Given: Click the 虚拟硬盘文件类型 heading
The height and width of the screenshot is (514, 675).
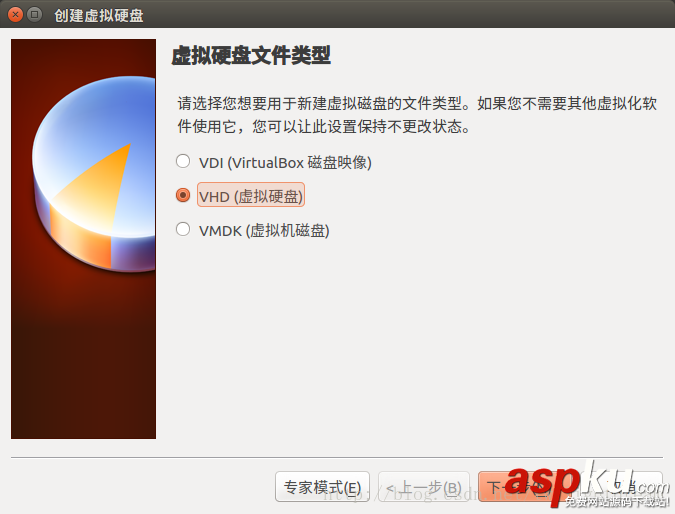Looking at the screenshot, I should pos(251,56).
